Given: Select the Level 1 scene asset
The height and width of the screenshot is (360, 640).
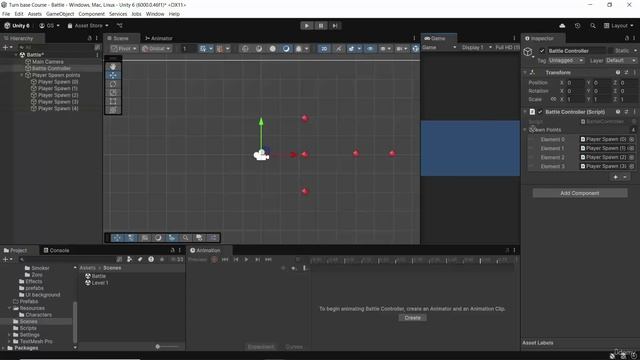Looking at the screenshot, I should (x=96, y=282).
